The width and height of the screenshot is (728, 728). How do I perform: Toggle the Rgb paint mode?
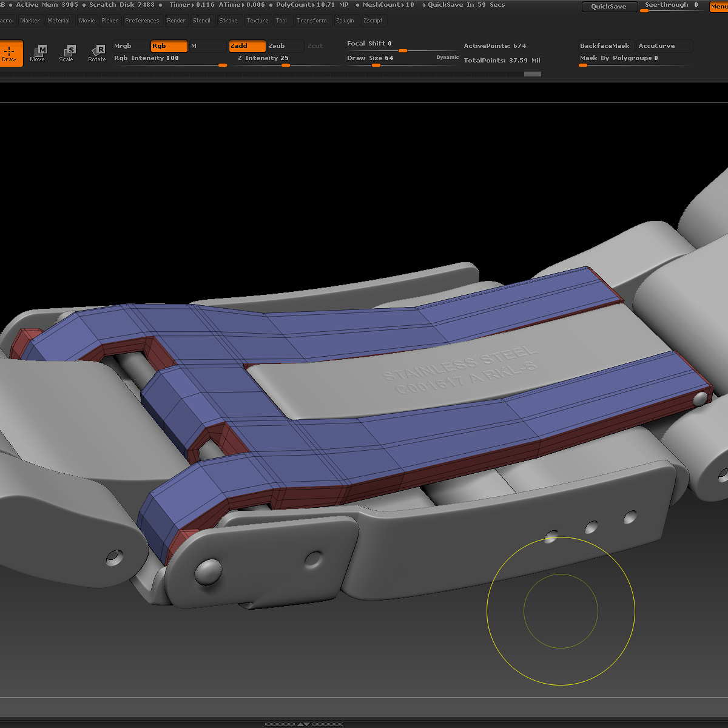pyautogui.click(x=169, y=46)
